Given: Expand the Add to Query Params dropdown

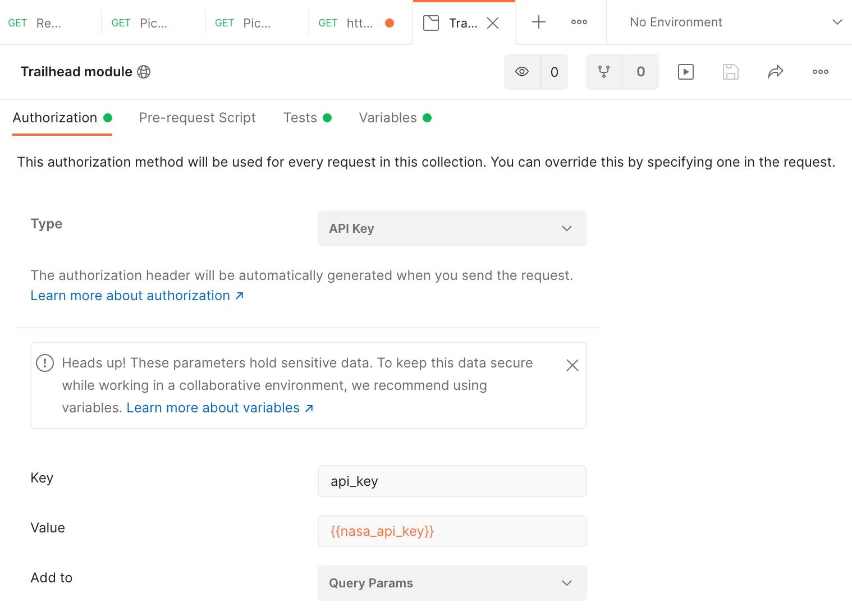Looking at the screenshot, I should click(x=452, y=583).
